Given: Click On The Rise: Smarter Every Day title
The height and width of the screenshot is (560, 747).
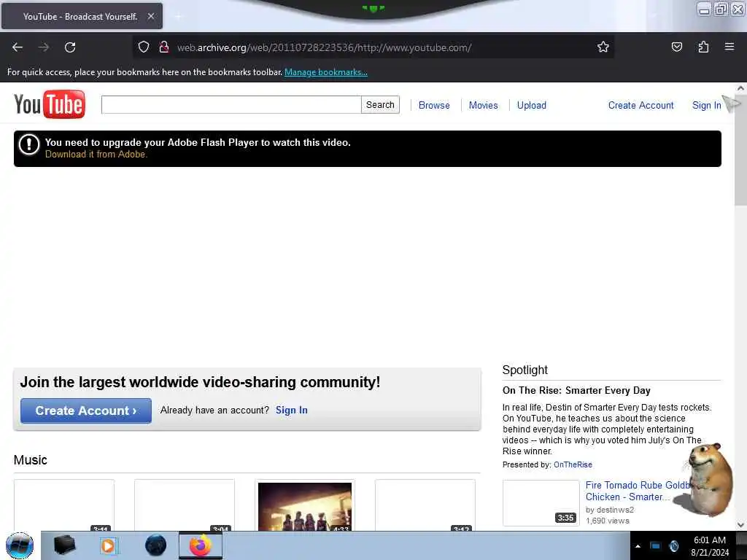Looking at the screenshot, I should [x=576, y=391].
